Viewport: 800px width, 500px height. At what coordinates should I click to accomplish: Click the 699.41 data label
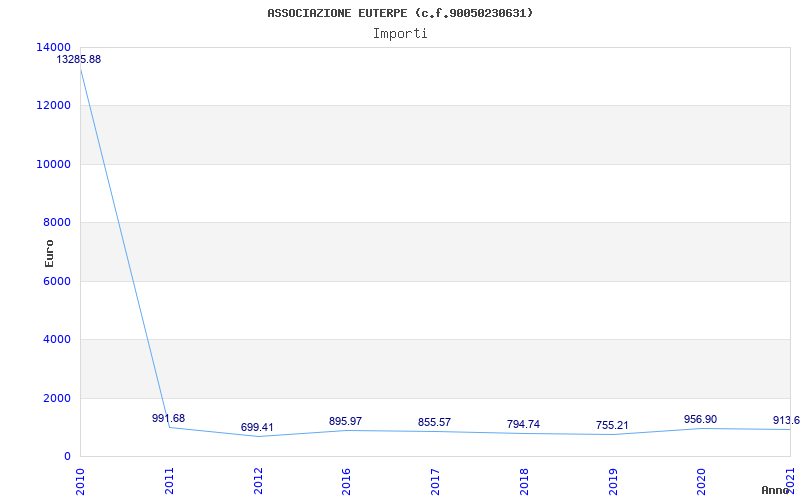257,427
